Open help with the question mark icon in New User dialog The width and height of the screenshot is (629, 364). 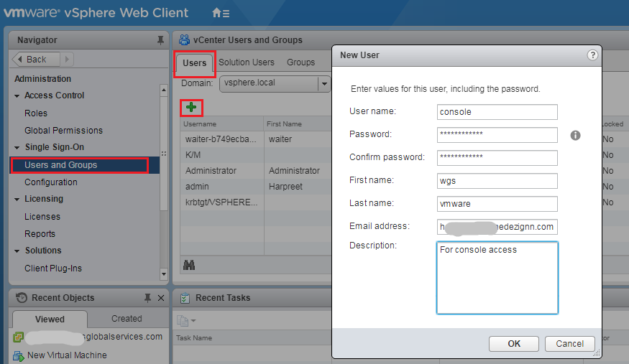pyautogui.click(x=592, y=55)
